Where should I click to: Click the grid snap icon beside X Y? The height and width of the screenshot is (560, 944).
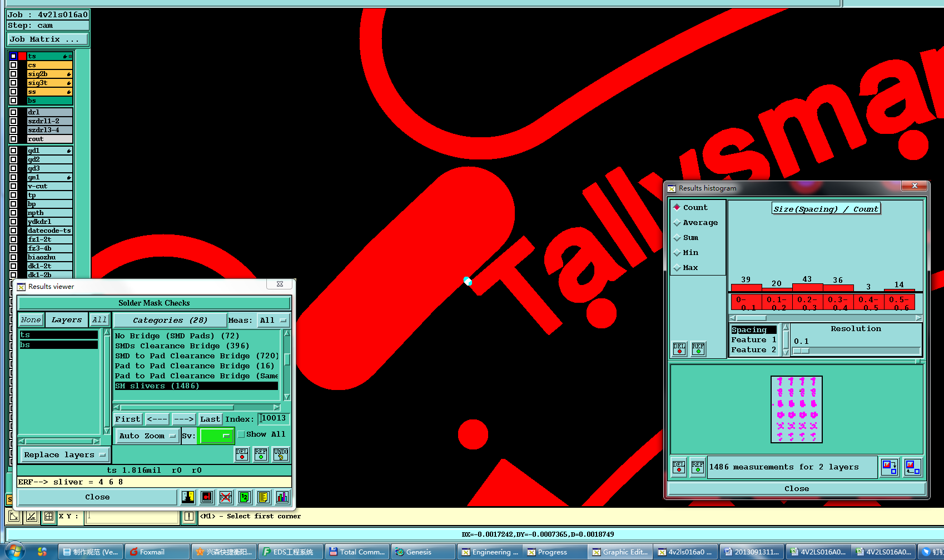pyautogui.click(x=49, y=517)
